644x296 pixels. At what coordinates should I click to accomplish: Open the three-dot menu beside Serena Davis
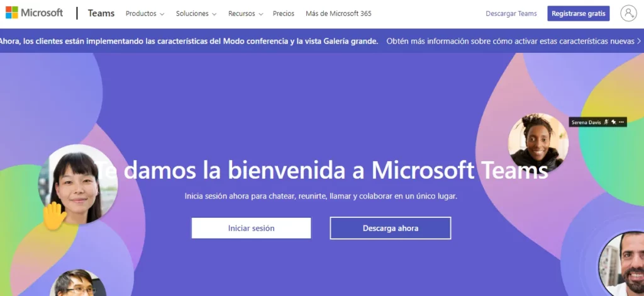621,122
